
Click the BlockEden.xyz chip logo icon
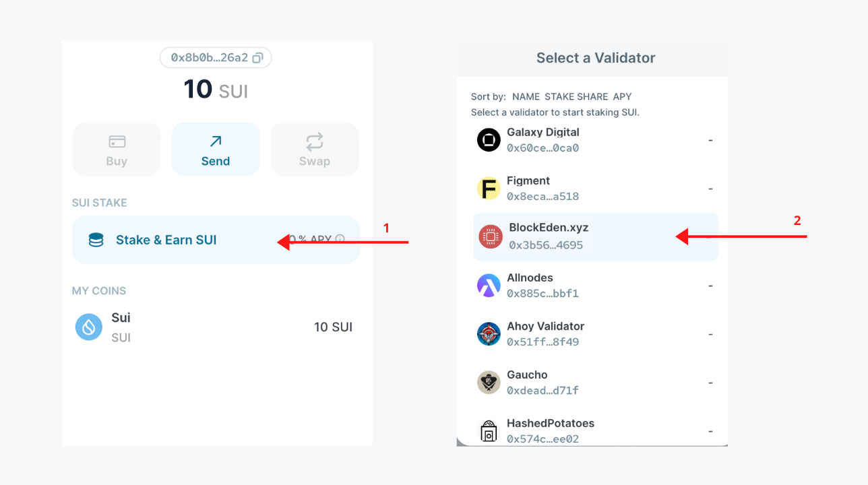point(491,237)
